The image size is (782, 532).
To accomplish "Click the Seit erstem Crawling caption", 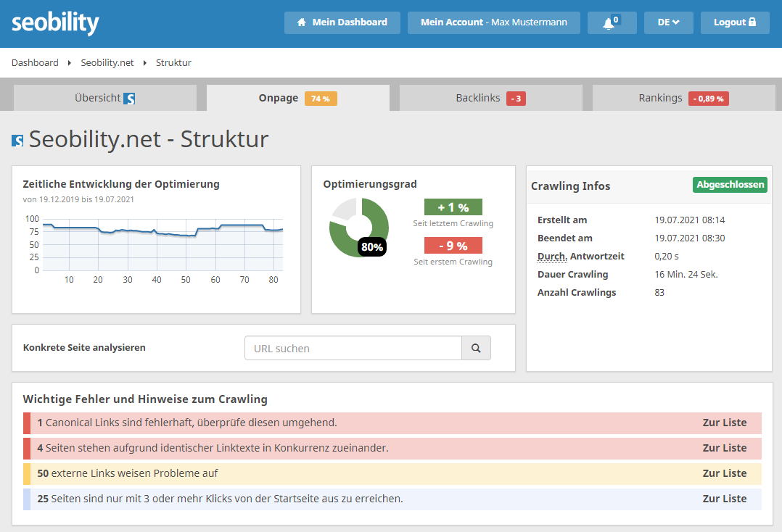I will (x=453, y=262).
